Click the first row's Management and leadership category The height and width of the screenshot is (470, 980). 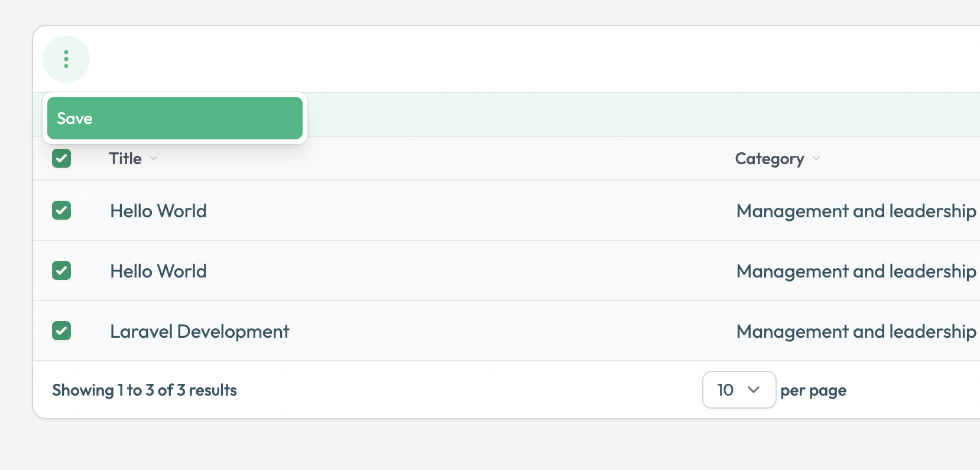[856, 211]
